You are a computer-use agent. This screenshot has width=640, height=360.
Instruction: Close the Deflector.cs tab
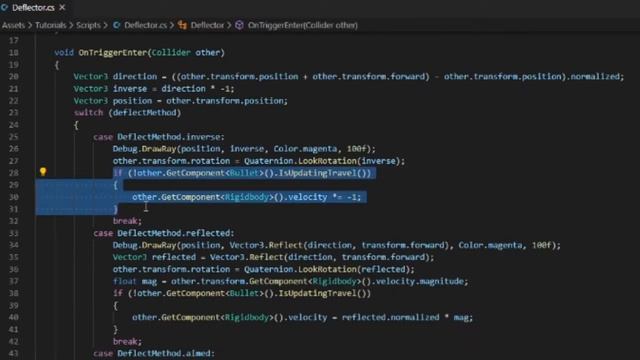click(x=62, y=7)
